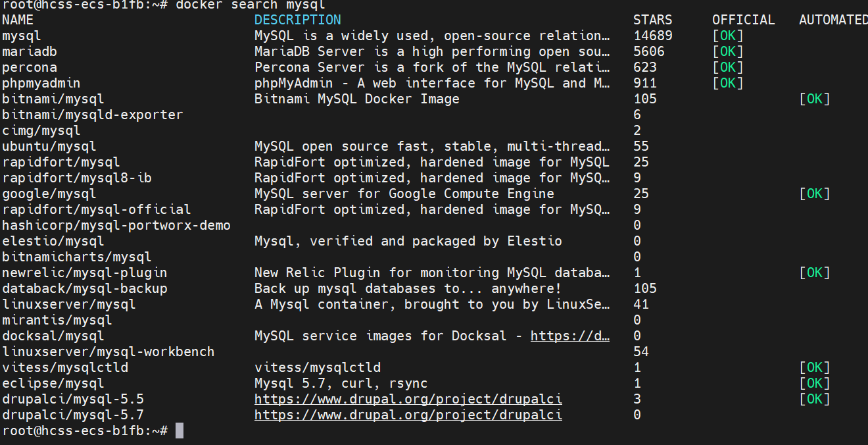This screenshot has width=868, height=445.
Task: Click the stars value 911 for phpmyadmin
Action: tap(645, 84)
